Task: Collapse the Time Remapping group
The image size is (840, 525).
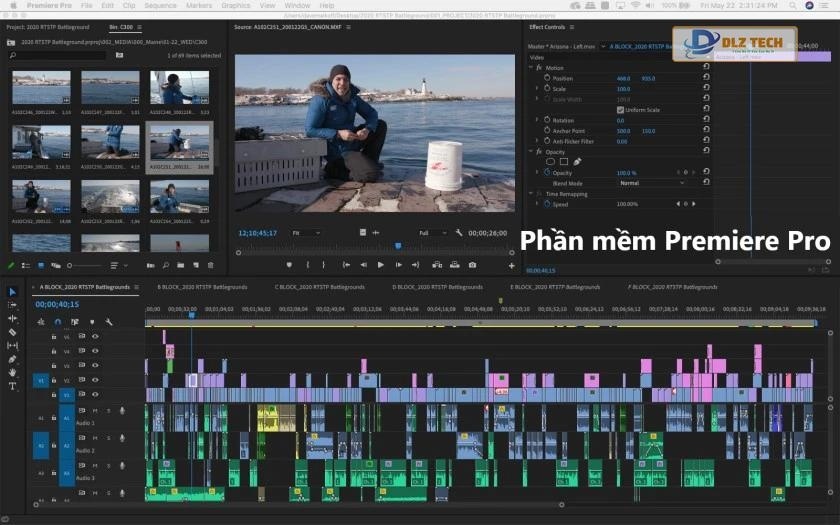Action: coord(531,193)
